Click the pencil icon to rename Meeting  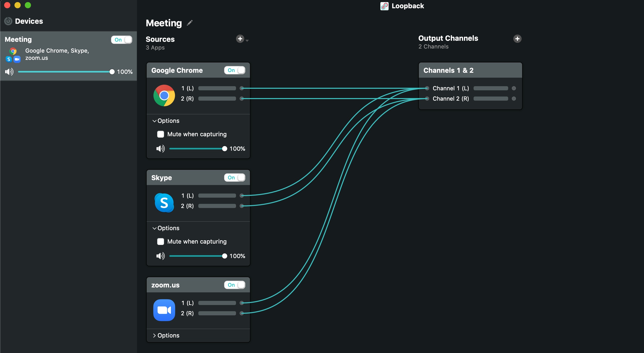coord(190,23)
